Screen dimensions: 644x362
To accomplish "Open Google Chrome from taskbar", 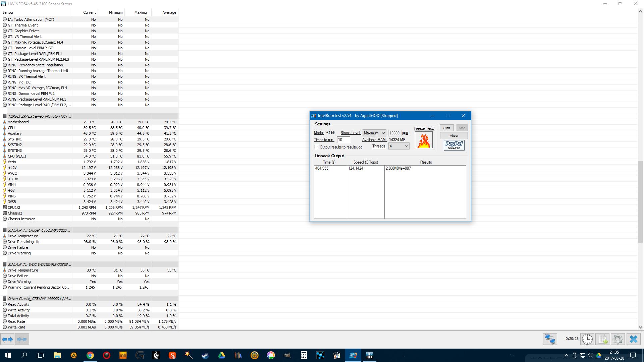I will pyautogui.click(x=90, y=355).
